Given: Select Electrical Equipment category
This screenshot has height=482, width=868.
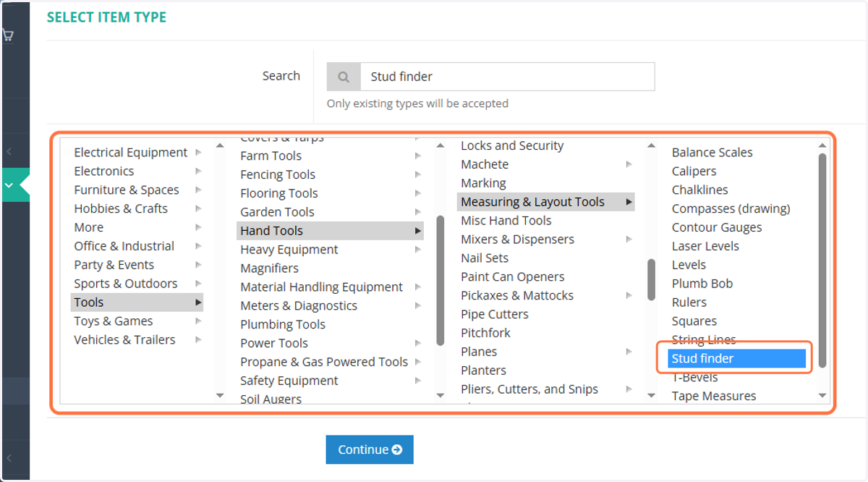Looking at the screenshot, I should click(131, 153).
